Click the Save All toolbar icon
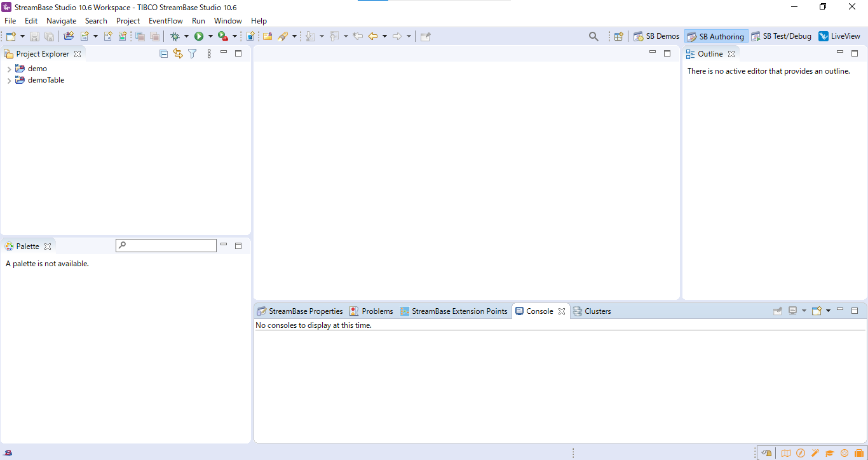 pyautogui.click(x=49, y=36)
